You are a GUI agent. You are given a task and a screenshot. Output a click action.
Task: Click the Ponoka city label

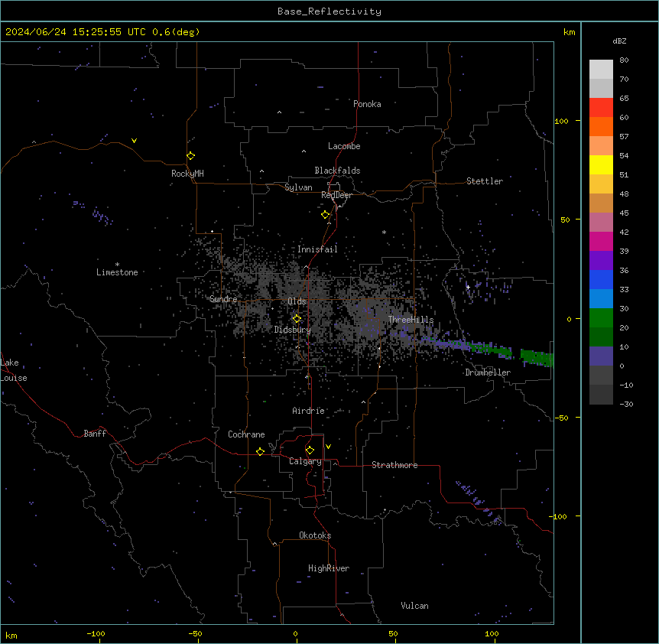point(367,104)
